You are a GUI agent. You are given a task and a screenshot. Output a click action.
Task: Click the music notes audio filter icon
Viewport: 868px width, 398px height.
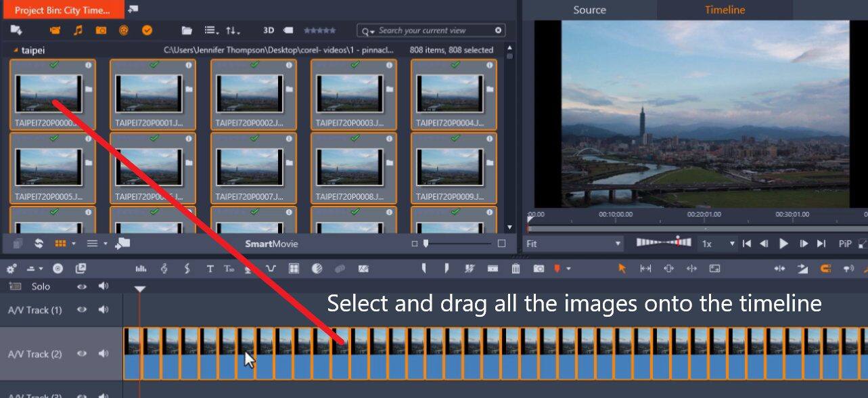pyautogui.click(x=78, y=30)
